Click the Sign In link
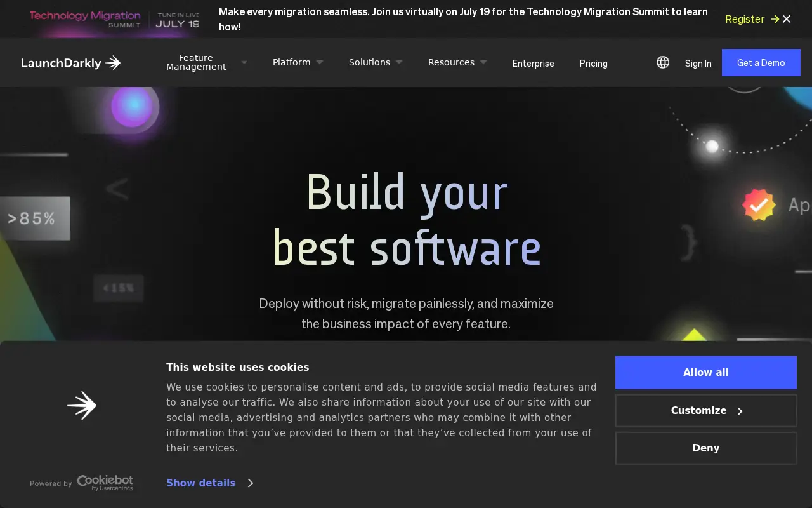The image size is (812, 508). point(698,63)
